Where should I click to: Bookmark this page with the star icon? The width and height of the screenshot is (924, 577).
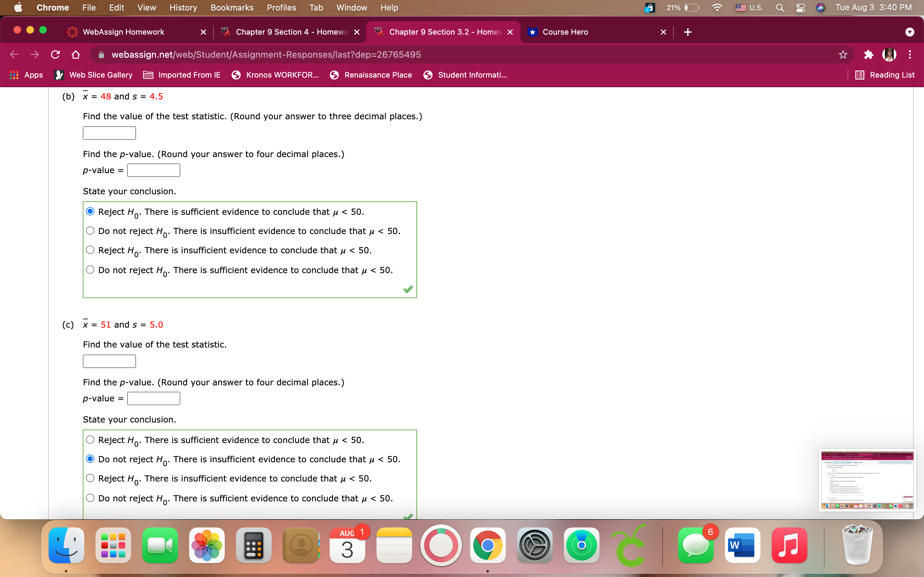pos(843,54)
